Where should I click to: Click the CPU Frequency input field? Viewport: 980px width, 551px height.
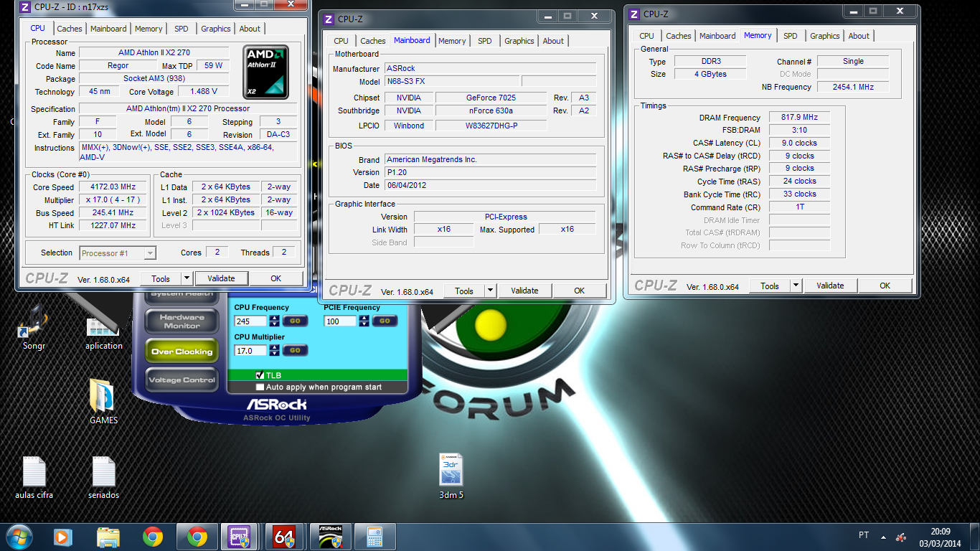251,321
